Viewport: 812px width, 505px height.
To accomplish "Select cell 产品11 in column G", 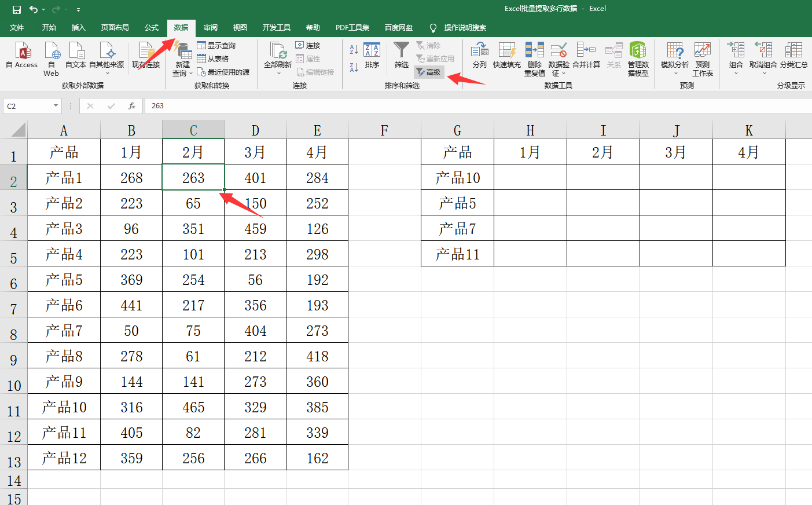I will tap(457, 254).
